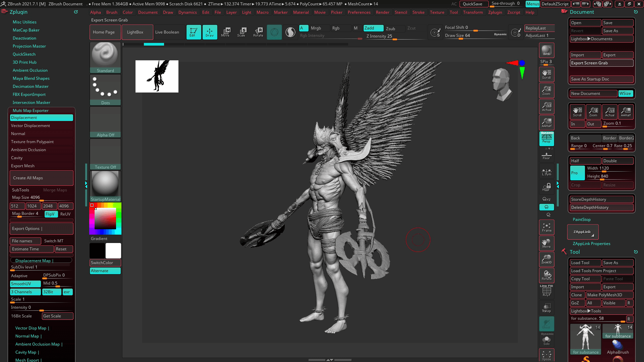Viewport: 644px width, 362px height.
Task: Click AAHalf icon in Document panel
Action: point(626,112)
